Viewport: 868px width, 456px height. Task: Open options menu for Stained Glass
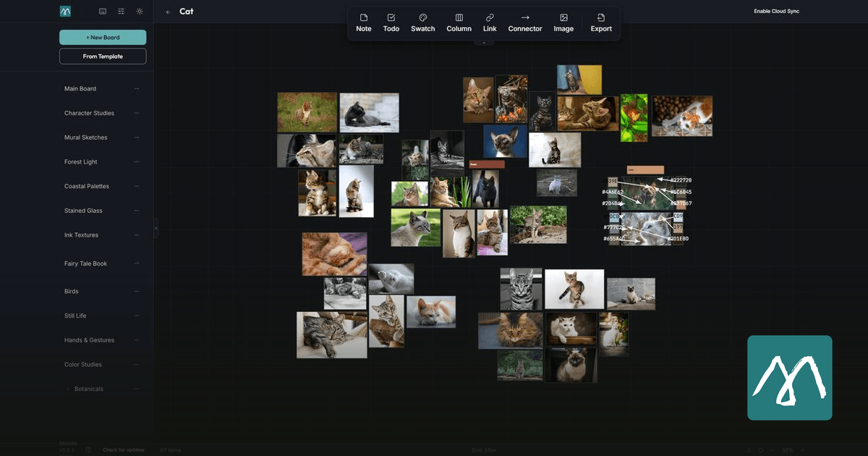137,211
